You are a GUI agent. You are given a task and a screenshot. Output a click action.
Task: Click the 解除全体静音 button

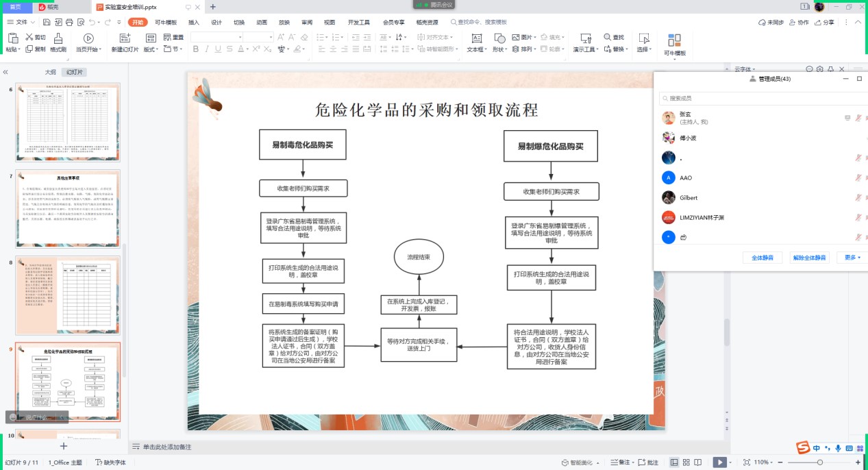[x=809, y=258]
